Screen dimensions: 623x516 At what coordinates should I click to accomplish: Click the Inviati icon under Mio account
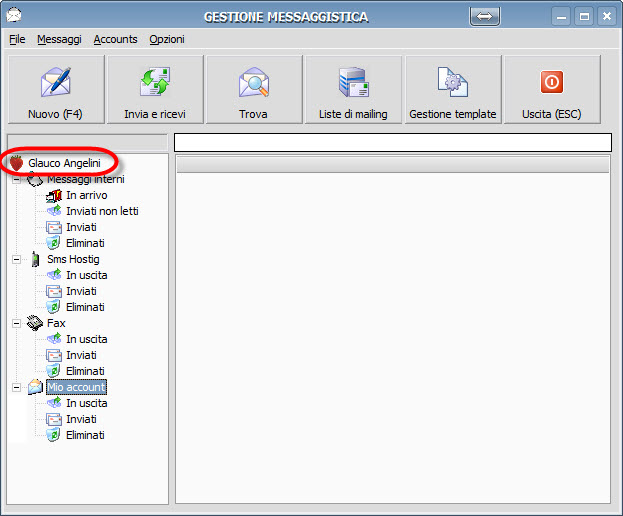coord(54,419)
